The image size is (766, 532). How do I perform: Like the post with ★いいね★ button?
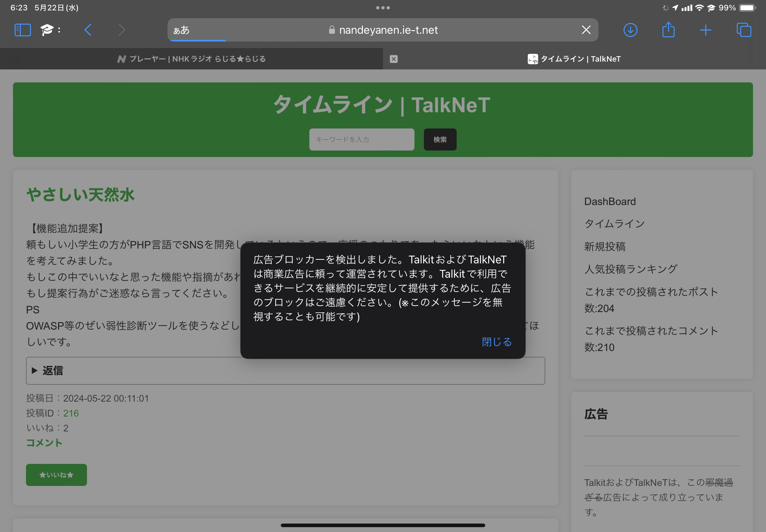(x=56, y=475)
